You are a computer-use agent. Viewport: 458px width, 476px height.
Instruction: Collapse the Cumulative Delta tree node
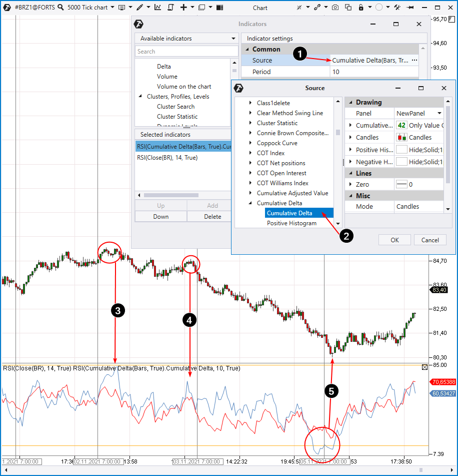(x=250, y=203)
